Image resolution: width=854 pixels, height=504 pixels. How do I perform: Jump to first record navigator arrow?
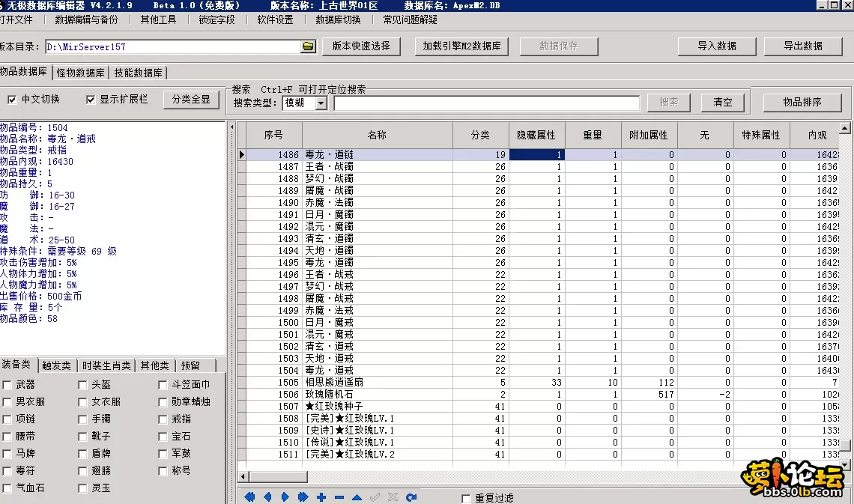(x=249, y=497)
